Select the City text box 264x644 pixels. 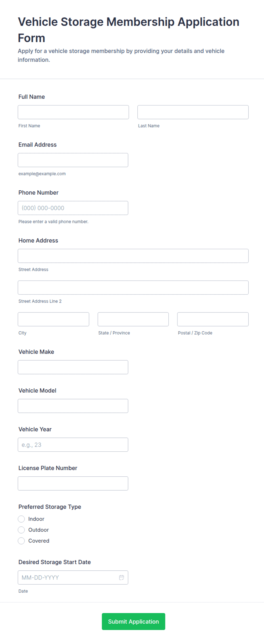pyautogui.click(x=53, y=319)
